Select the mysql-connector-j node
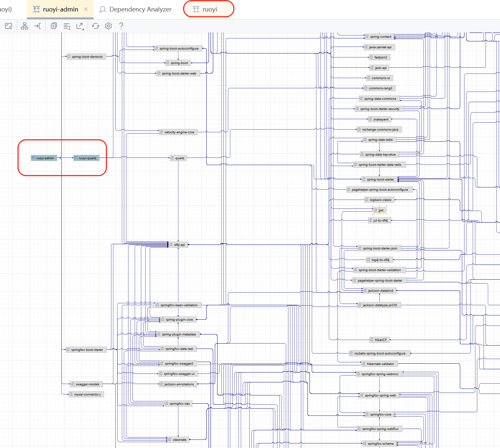The image size is (500, 448). pyautogui.click(x=86, y=394)
